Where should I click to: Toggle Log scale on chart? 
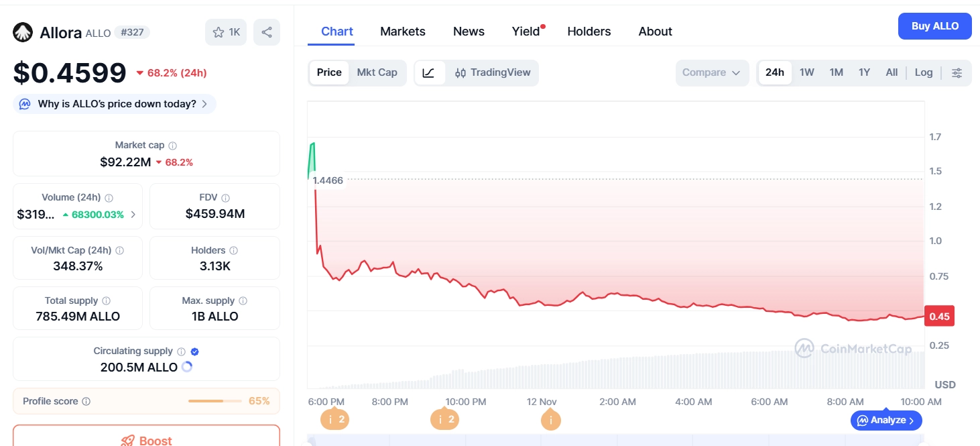pyautogui.click(x=923, y=72)
